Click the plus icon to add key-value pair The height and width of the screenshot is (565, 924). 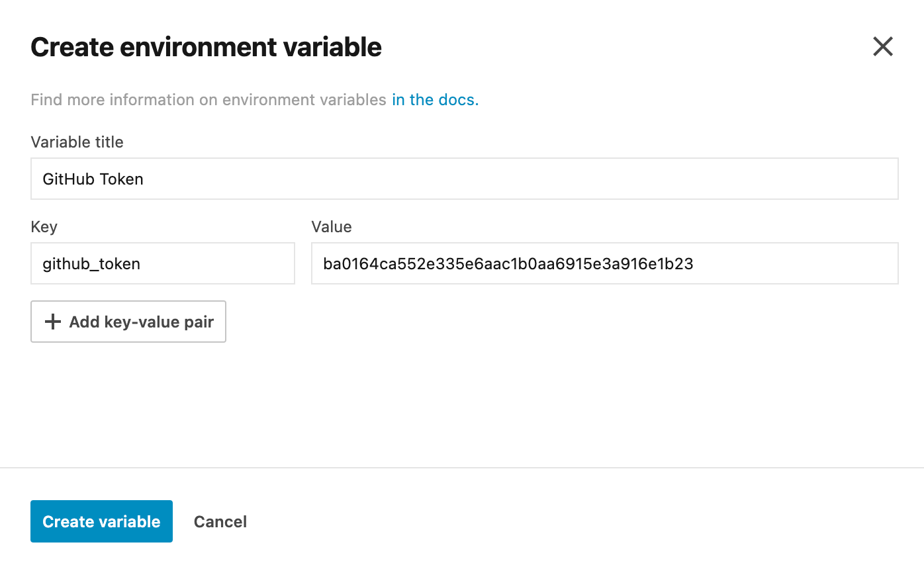pos(53,322)
